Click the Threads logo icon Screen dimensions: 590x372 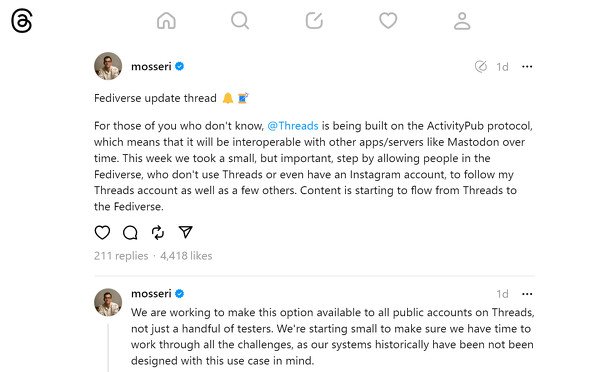pyautogui.click(x=22, y=21)
